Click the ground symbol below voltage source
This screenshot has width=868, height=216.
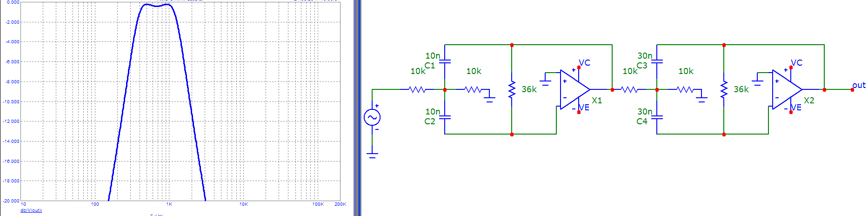click(372, 155)
